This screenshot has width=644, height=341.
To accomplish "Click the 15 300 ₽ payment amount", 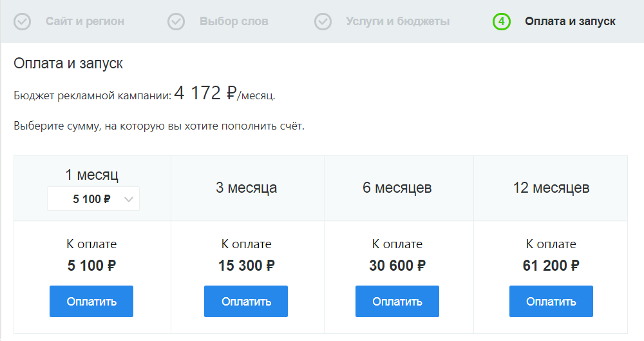I will click(247, 265).
